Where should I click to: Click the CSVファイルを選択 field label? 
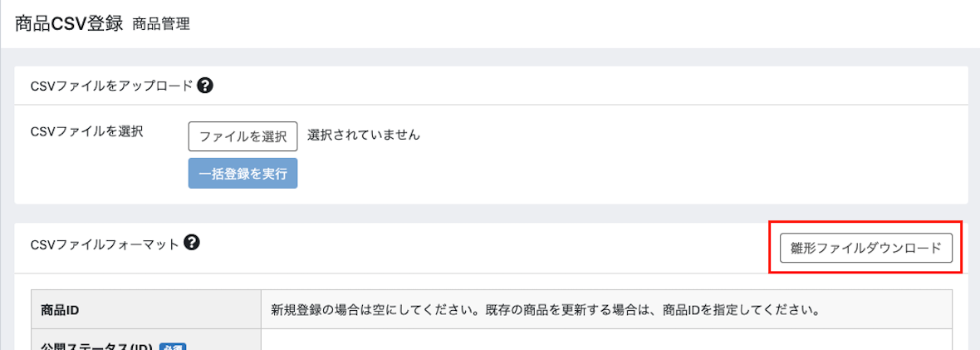tap(87, 131)
